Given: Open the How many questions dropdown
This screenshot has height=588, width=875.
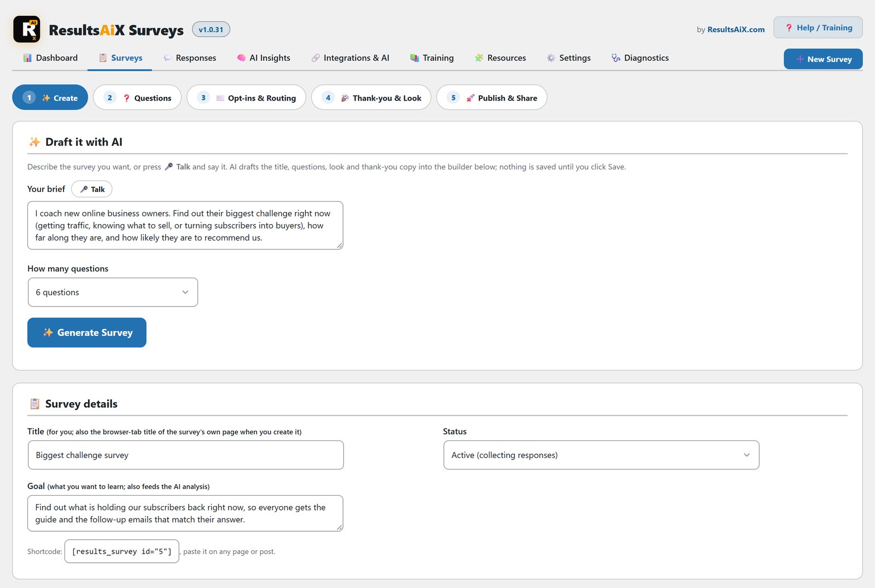Looking at the screenshot, I should [113, 292].
